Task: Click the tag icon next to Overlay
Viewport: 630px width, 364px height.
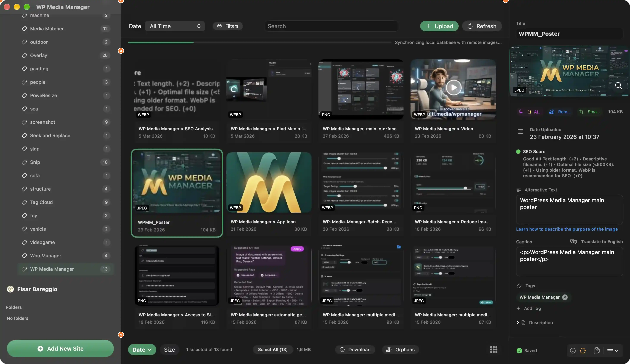Action: [24, 55]
